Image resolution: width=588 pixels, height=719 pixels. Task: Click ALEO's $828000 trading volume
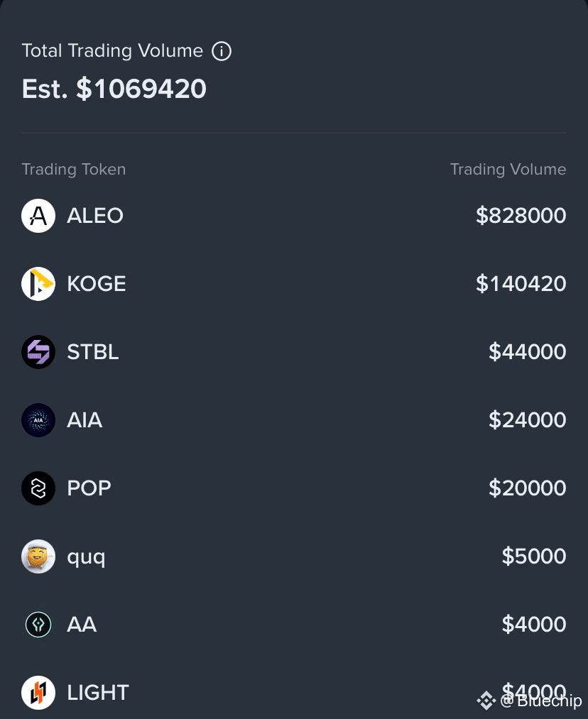tap(521, 216)
